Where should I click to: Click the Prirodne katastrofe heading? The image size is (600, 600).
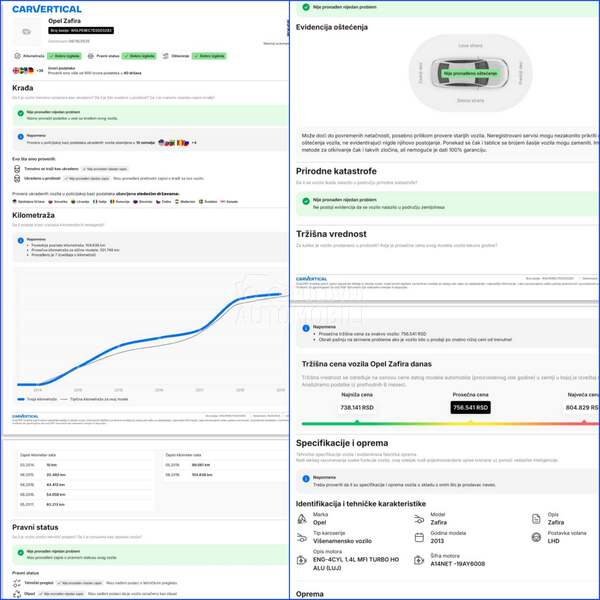[336, 171]
